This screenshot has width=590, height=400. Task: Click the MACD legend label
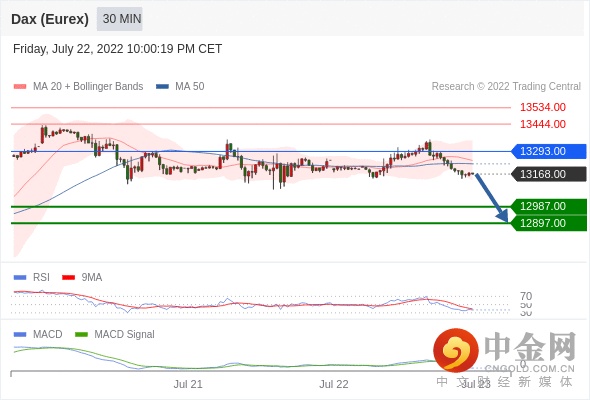point(47,335)
